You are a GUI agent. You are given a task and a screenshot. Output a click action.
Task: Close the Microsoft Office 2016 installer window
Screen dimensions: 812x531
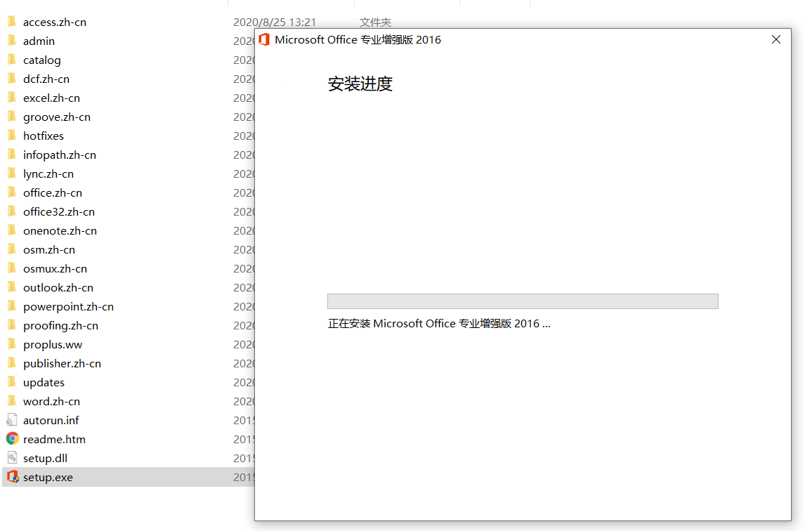pyautogui.click(x=775, y=39)
